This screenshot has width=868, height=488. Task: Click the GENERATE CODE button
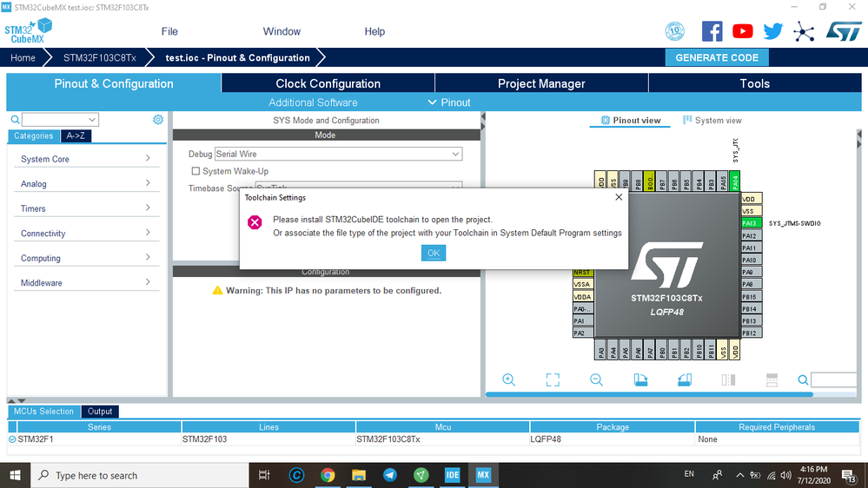pyautogui.click(x=717, y=57)
